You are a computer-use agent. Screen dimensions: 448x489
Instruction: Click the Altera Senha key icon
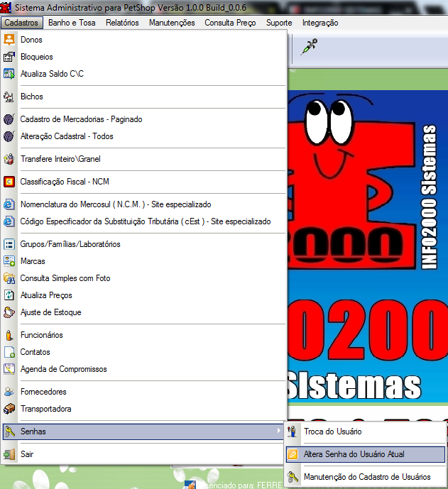click(293, 454)
